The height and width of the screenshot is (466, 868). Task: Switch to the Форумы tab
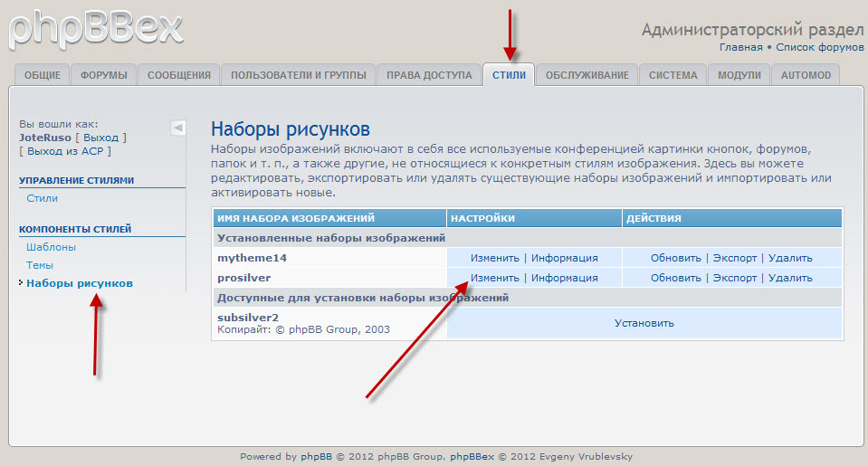click(103, 75)
